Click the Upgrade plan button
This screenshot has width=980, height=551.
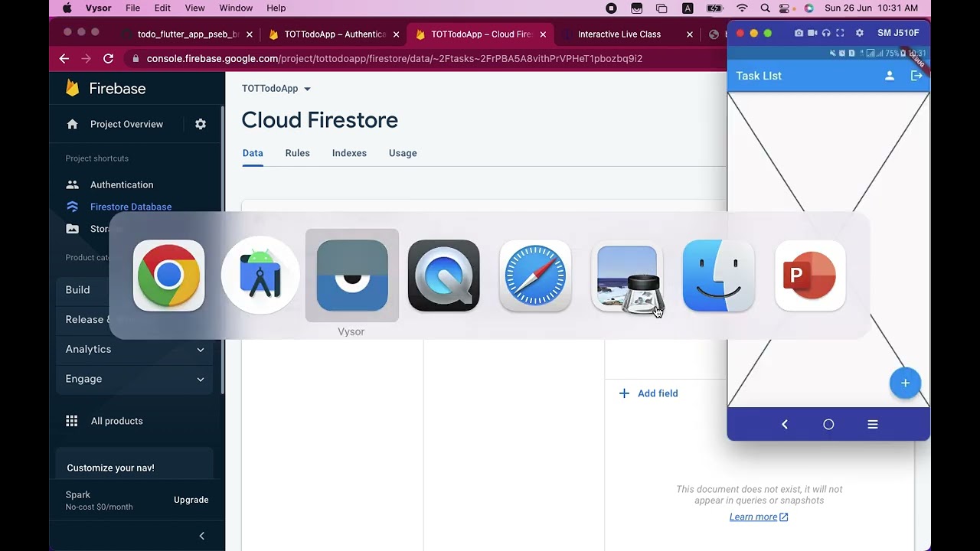(191, 500)
